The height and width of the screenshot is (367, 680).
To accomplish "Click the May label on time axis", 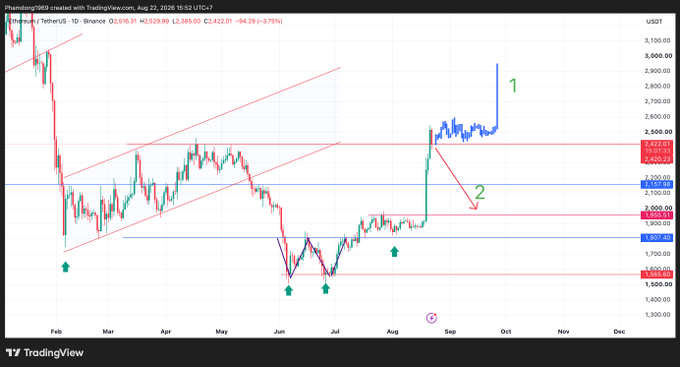I will coord(221,331).
